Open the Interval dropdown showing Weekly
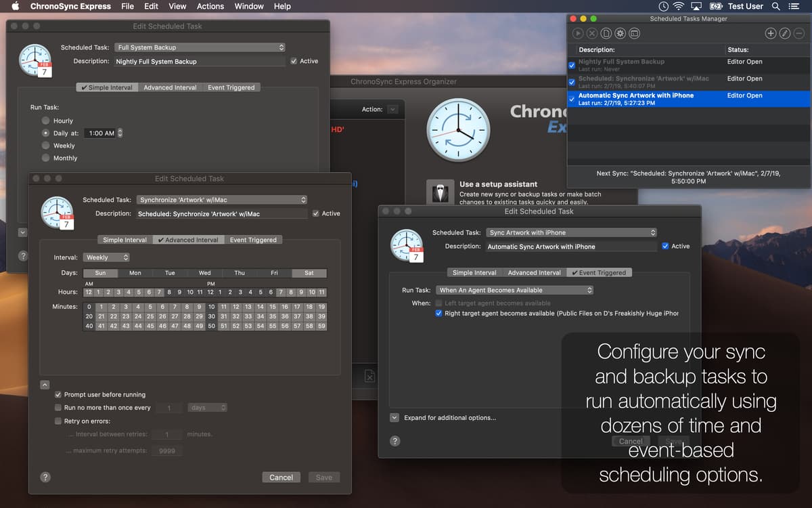The width and height of the screenshot is (812, 508). pyautogui.click(x=105, y=257)
